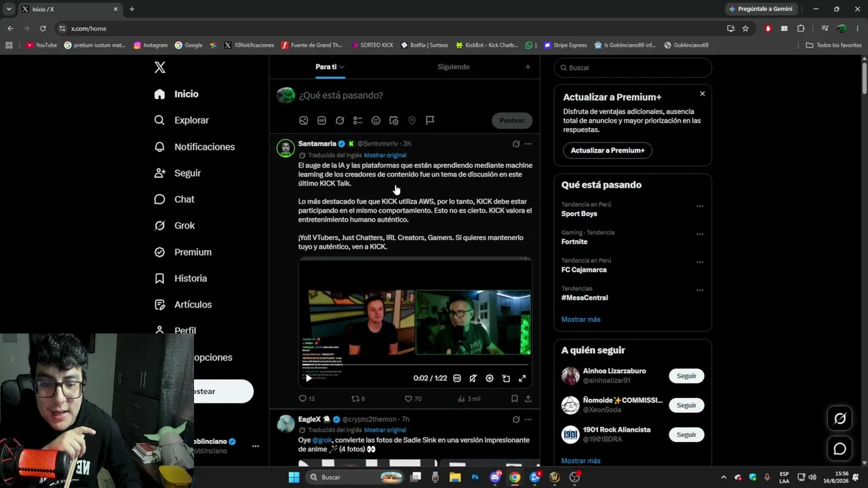Toggle picture-in-picture for the video
Viewport: 868px width, 488px height.
506,378
